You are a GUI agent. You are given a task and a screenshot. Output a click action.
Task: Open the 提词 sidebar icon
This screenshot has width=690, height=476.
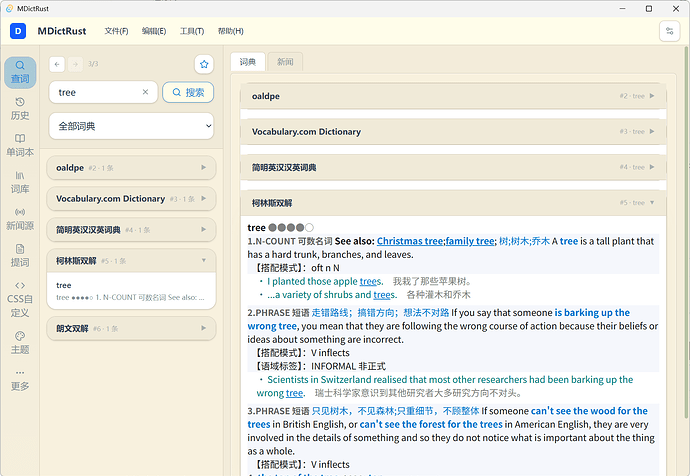[x=20, y=256]
